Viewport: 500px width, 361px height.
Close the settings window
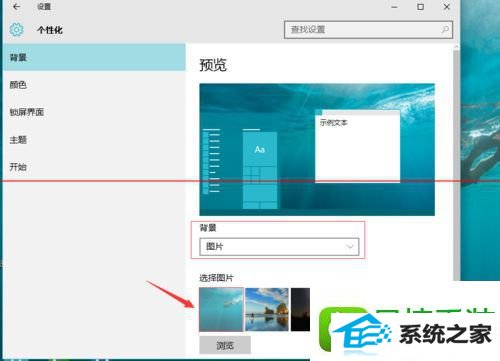(x=447, y=7)
